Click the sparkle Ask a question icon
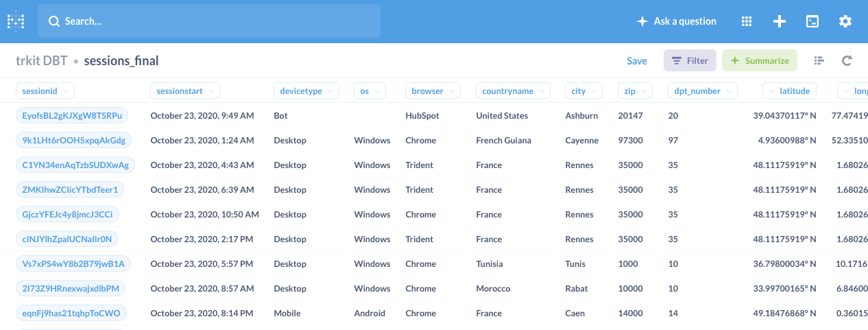The width and height of the screenshot is (868, 330). (642, 21)
